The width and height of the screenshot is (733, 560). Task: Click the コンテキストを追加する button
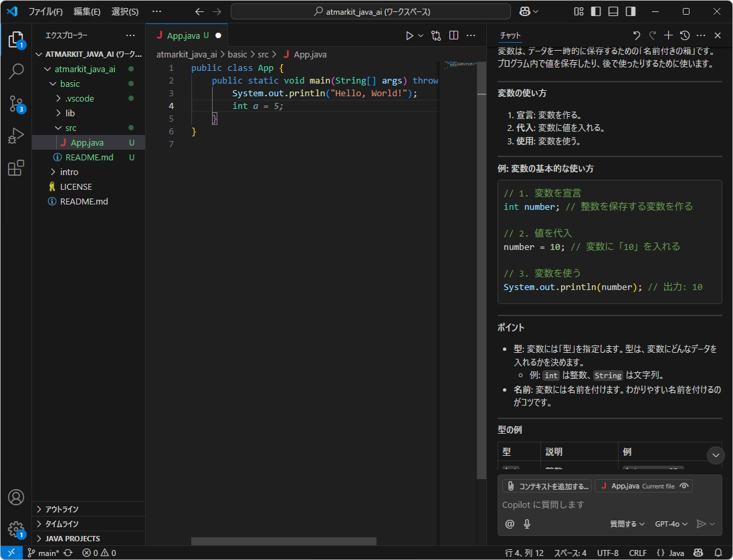[x=547, y=486]
